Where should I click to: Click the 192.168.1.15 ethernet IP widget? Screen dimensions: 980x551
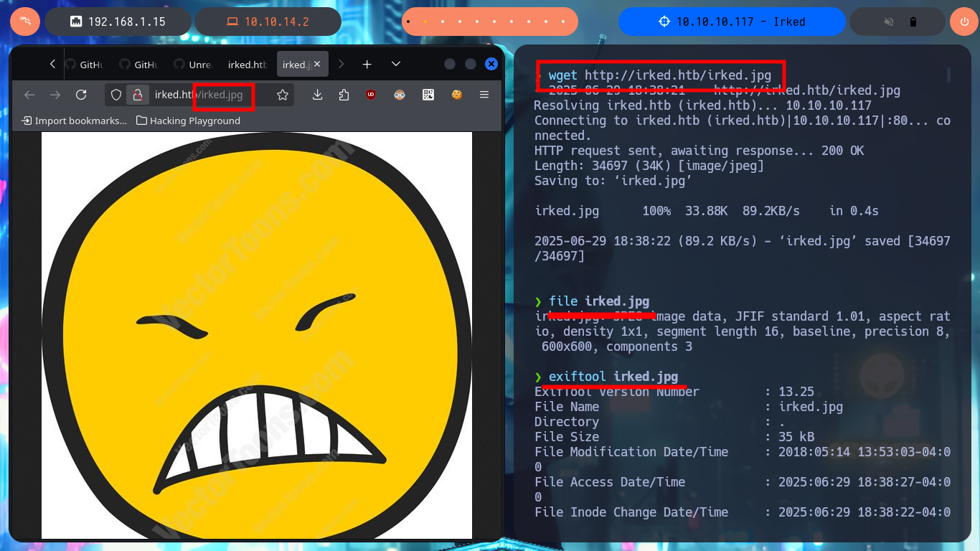pyautogui.click(x=118, y=22)
